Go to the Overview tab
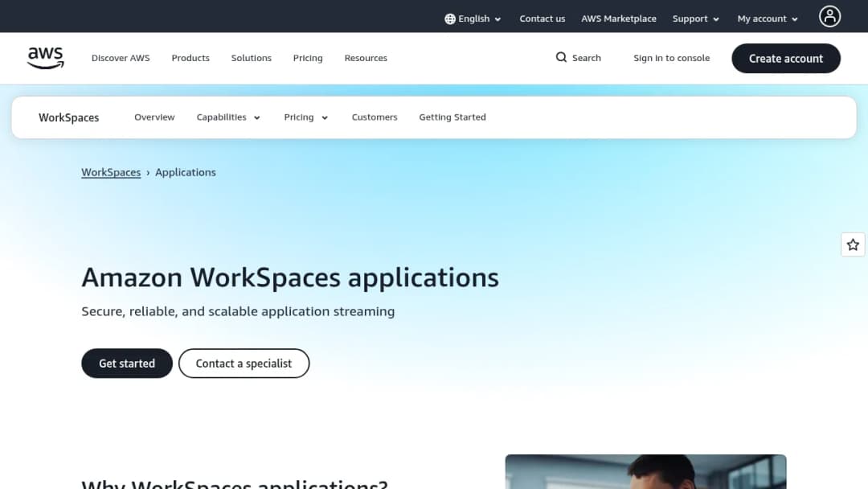 154,117
